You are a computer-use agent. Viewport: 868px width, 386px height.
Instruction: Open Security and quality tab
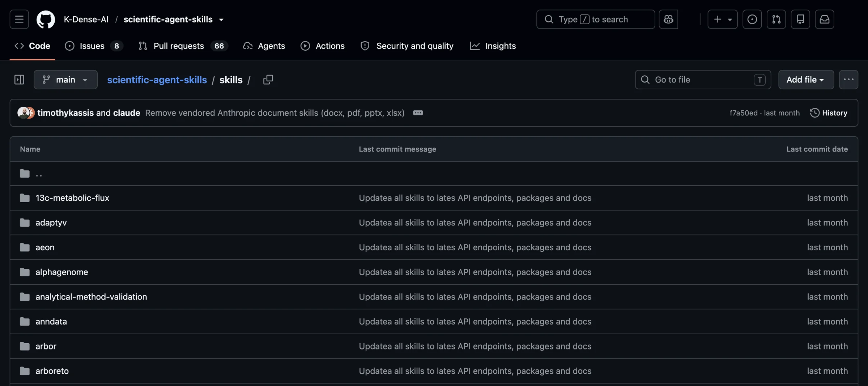click(407, 46)
